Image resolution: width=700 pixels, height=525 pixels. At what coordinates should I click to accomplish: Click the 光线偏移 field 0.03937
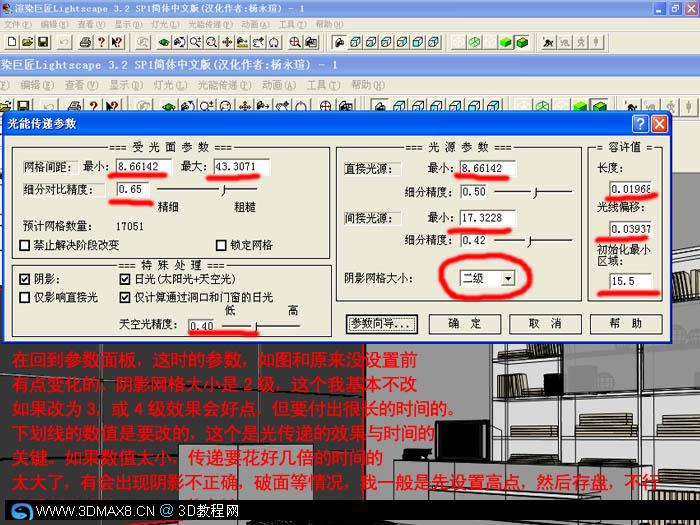coord(630,229)
